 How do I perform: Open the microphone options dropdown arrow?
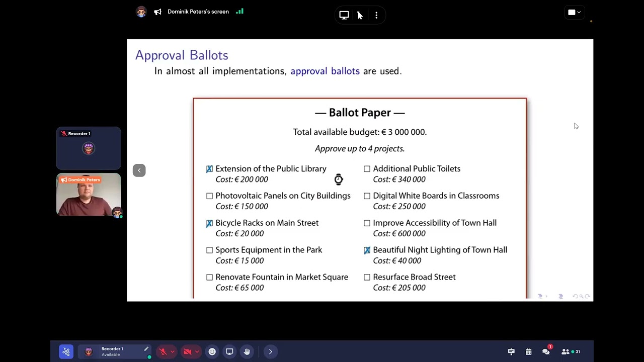[173, 352]
